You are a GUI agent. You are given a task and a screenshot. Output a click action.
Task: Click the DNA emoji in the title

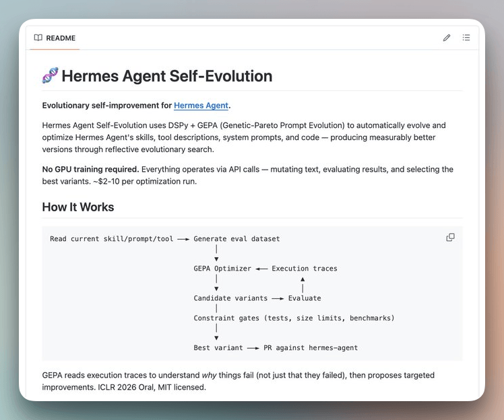50,75
